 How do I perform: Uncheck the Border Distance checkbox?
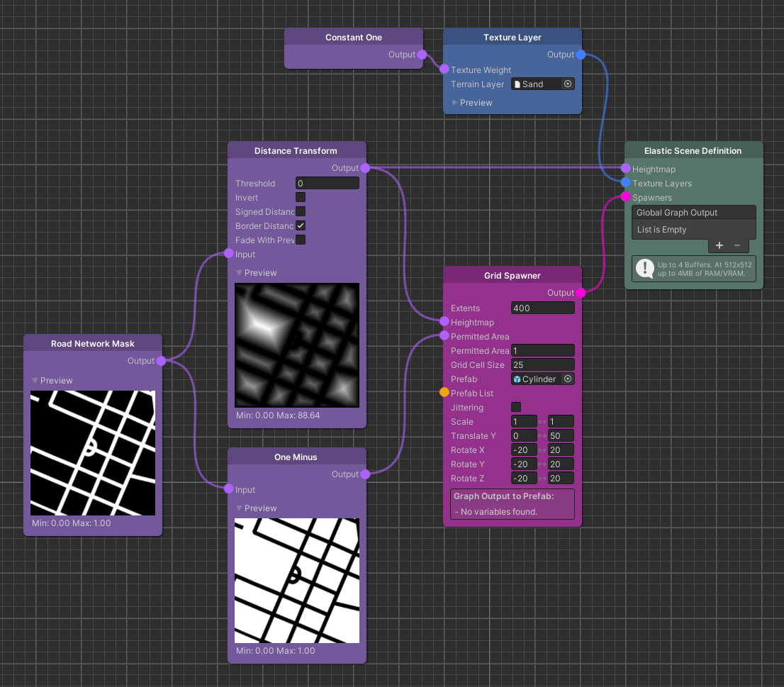[301, 225]
